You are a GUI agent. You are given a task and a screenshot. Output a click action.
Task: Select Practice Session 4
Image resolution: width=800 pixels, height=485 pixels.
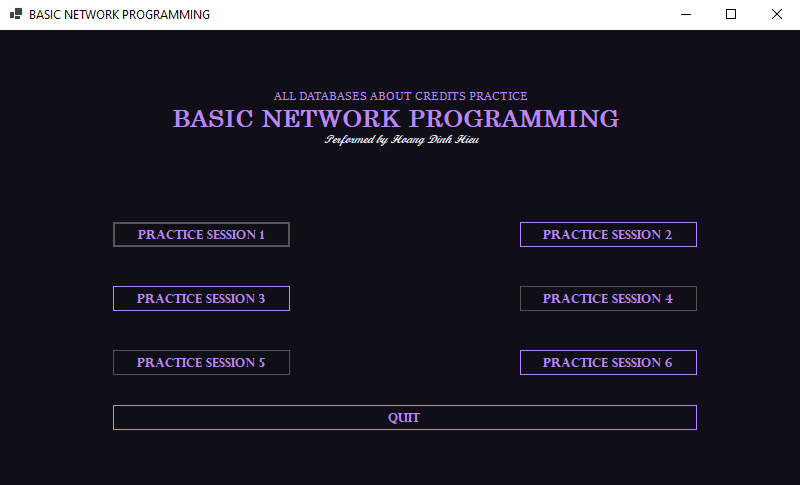point(608,298)
